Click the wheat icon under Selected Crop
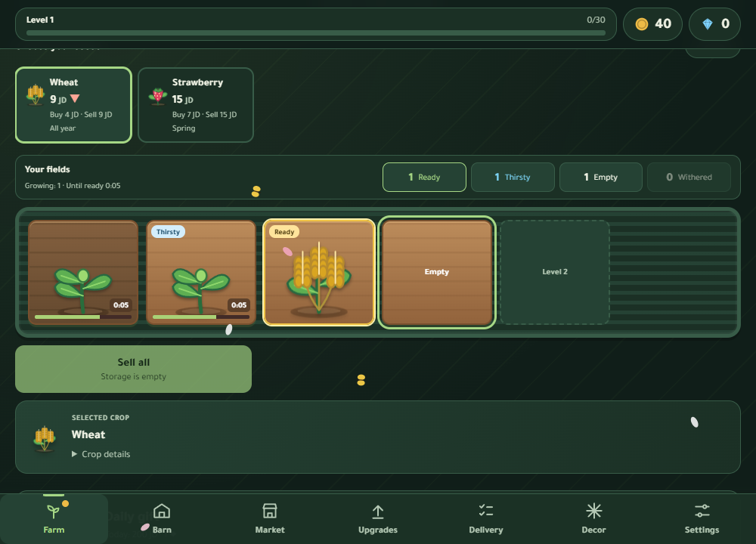Viewport: 756px width, 544px height. click(x=45, y=438)
